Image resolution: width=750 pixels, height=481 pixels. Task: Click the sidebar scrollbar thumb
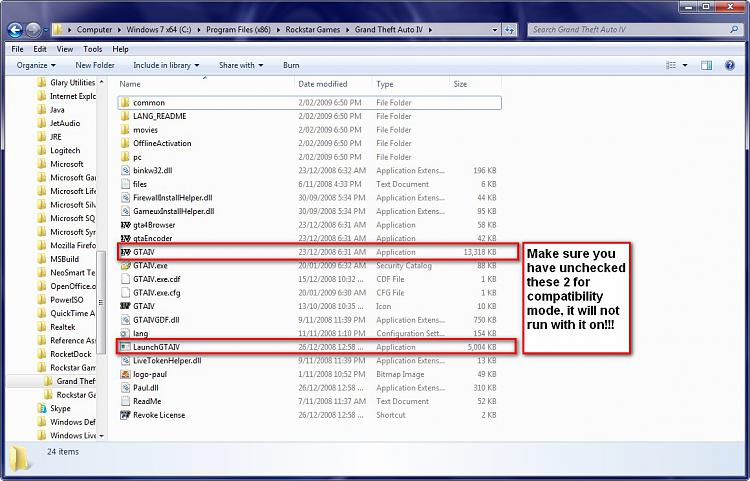tap(101, 302)
